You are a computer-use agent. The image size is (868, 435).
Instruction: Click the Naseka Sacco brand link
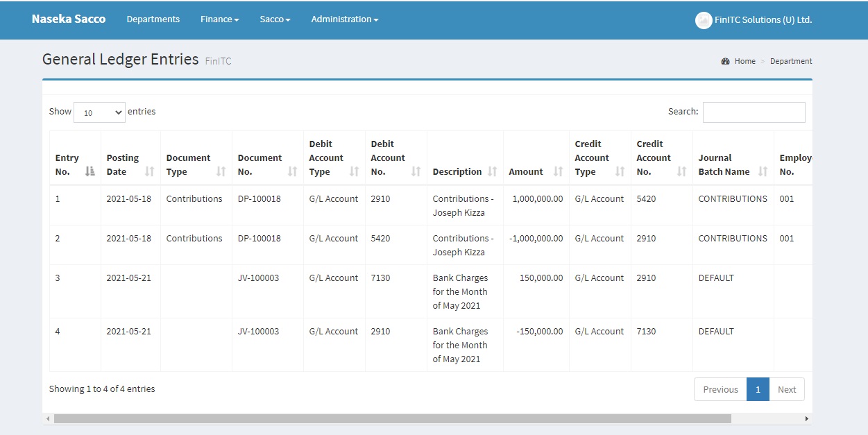(x=69, y=19)
